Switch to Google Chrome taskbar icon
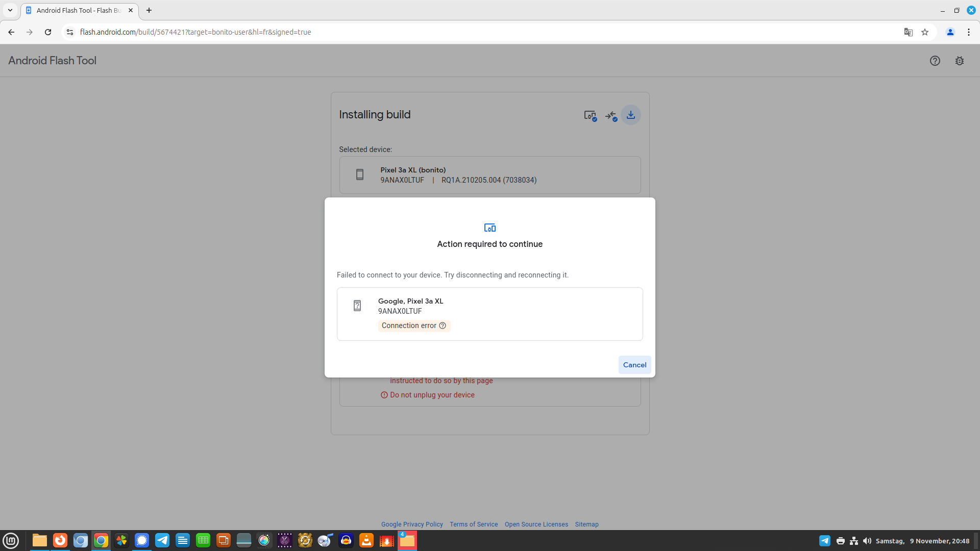 [x=101, y=540]
